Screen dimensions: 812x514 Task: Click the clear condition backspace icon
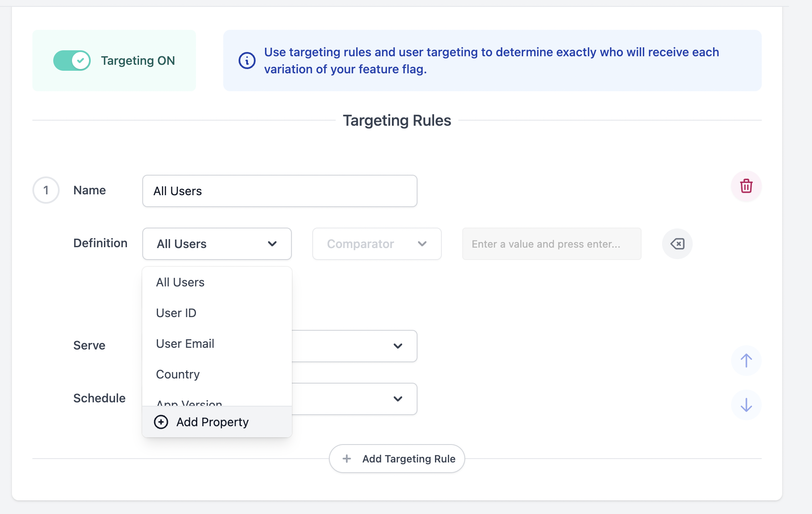[677, 244]
